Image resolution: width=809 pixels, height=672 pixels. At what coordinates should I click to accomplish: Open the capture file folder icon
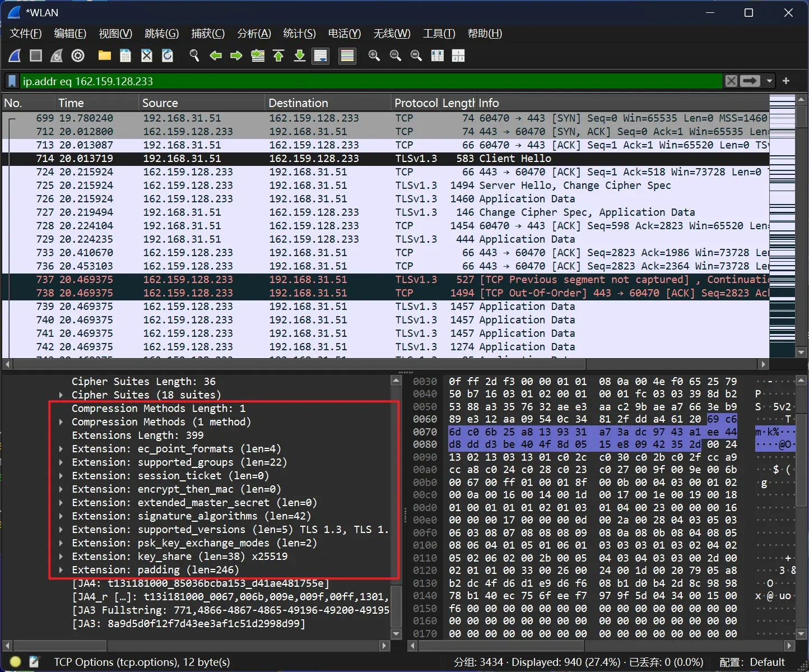pyautogui.click(x=105, y=55)
